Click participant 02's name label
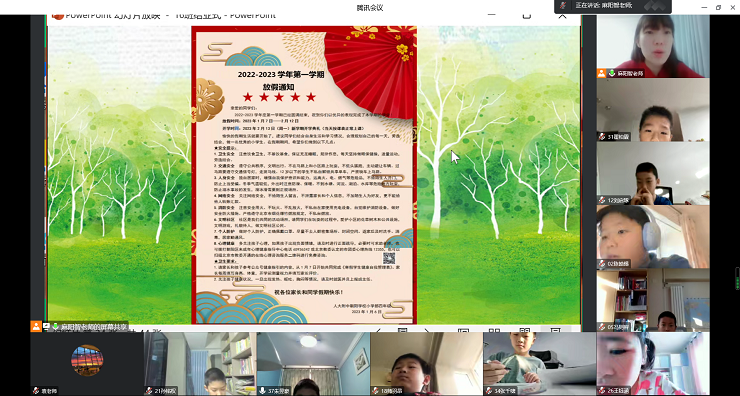 [618, 264]
